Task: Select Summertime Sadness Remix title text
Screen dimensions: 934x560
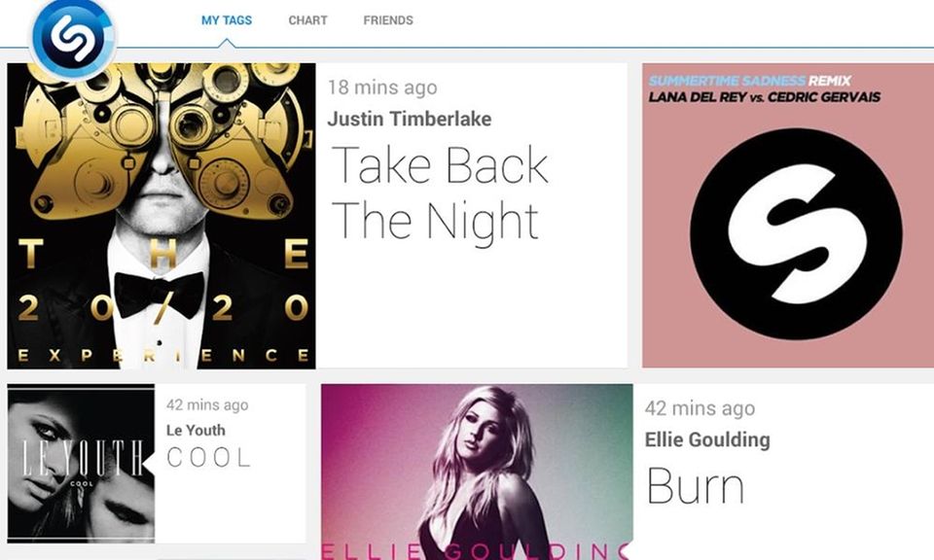Action: (x=750, y=81)
